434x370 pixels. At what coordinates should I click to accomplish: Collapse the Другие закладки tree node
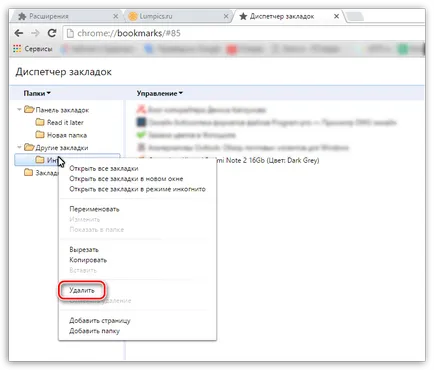point(19,147)
